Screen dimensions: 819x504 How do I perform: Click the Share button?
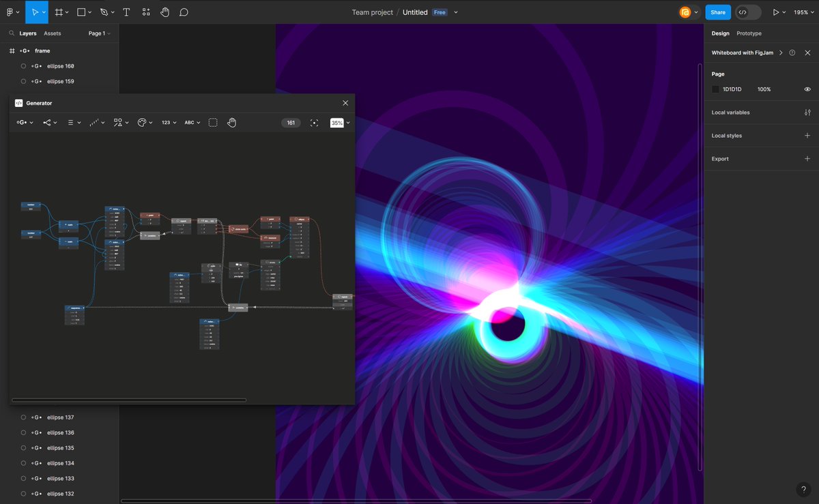coord(718,12)
